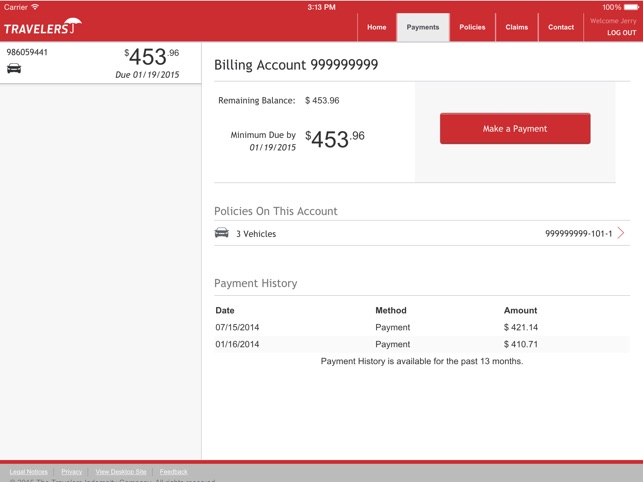Open the Policies tab
Viewport: 643px width, 482px height.
click(x=472, y=27)
